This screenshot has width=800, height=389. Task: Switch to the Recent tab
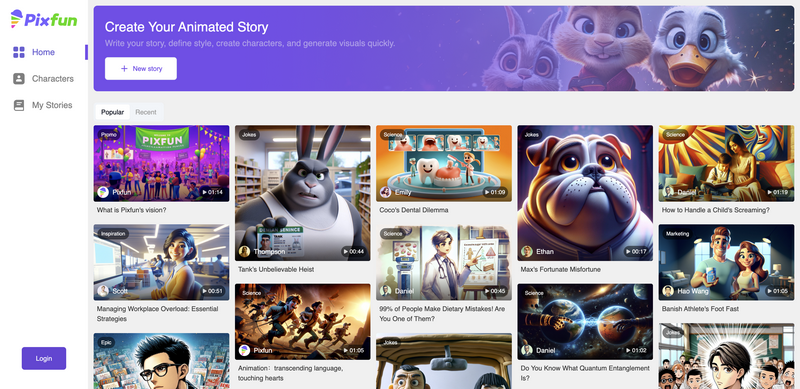tap(146, 112)
